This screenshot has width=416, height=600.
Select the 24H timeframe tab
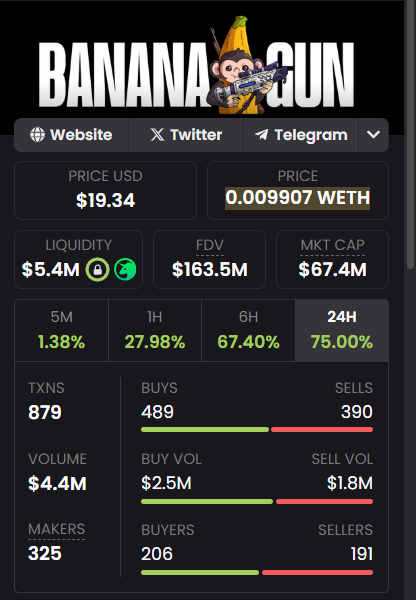342,330
